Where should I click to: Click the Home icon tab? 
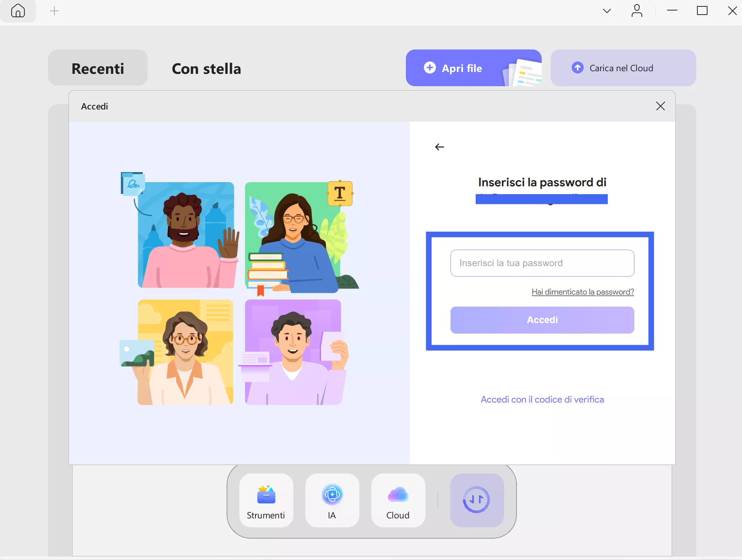tap(18, 11)
